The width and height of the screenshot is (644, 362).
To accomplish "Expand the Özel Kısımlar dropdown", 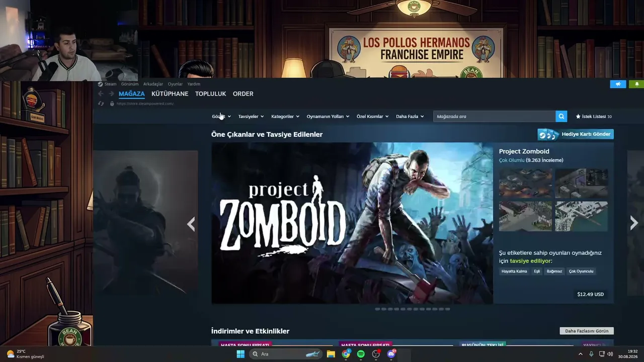I will 373,116.
